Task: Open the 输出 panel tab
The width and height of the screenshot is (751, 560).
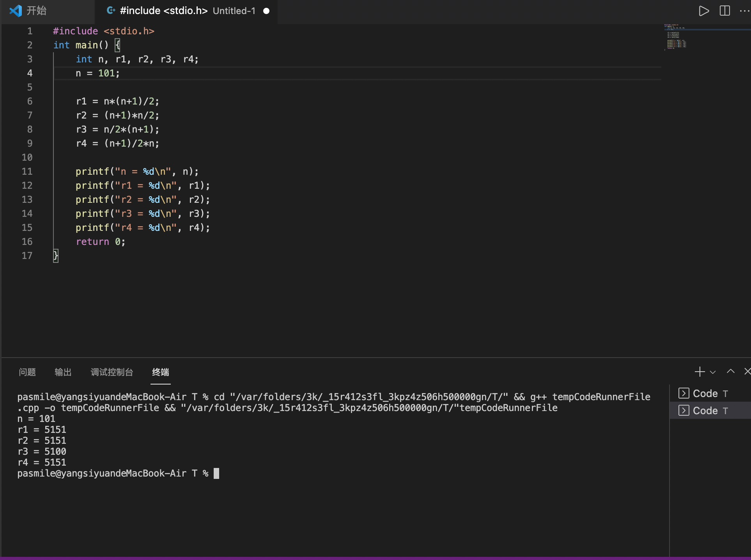Action: (63, 372)
